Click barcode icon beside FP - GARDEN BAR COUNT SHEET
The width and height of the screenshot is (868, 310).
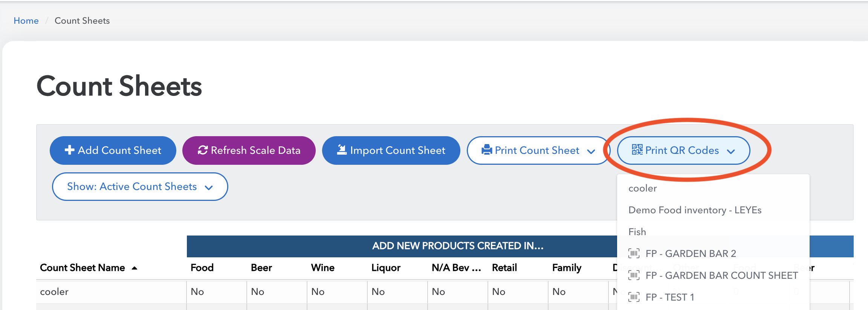point(634,275)
